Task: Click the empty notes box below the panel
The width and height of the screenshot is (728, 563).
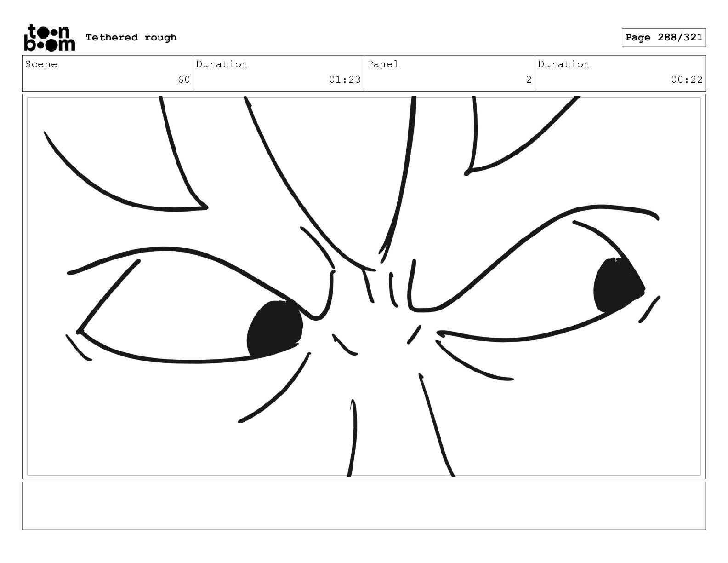Action: point(364,506)
